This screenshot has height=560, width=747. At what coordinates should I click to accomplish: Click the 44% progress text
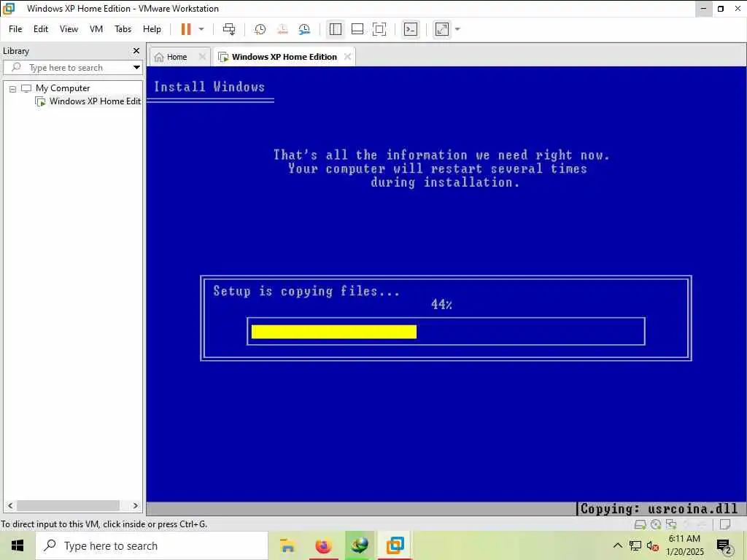pos(441,304)
